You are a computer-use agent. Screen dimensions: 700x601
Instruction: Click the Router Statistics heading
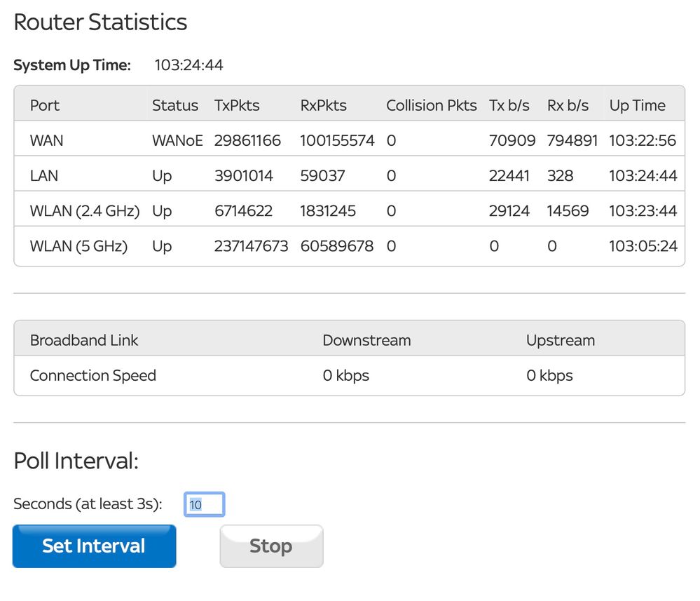point(100,22)
